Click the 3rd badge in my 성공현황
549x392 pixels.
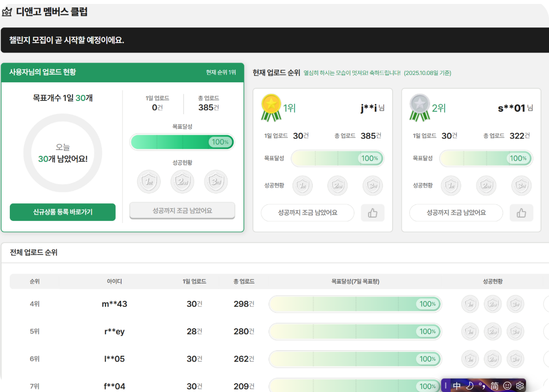(216, 182)
